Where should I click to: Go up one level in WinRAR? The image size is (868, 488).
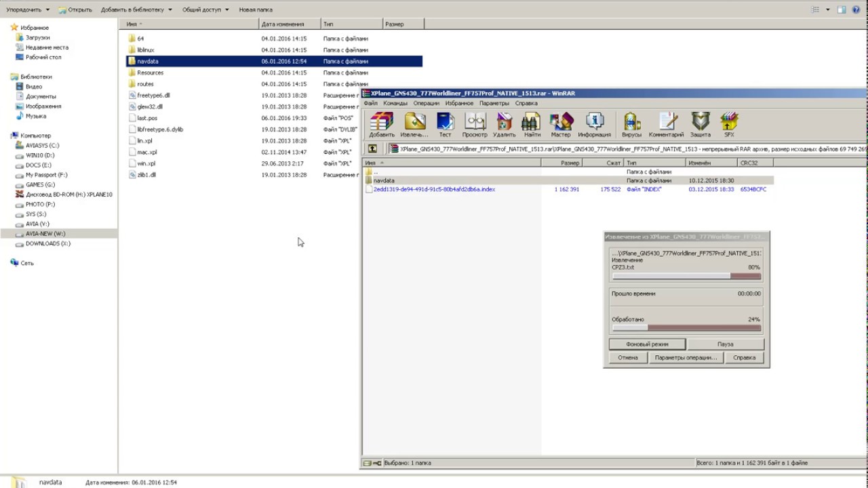click(x=372, y=149)
